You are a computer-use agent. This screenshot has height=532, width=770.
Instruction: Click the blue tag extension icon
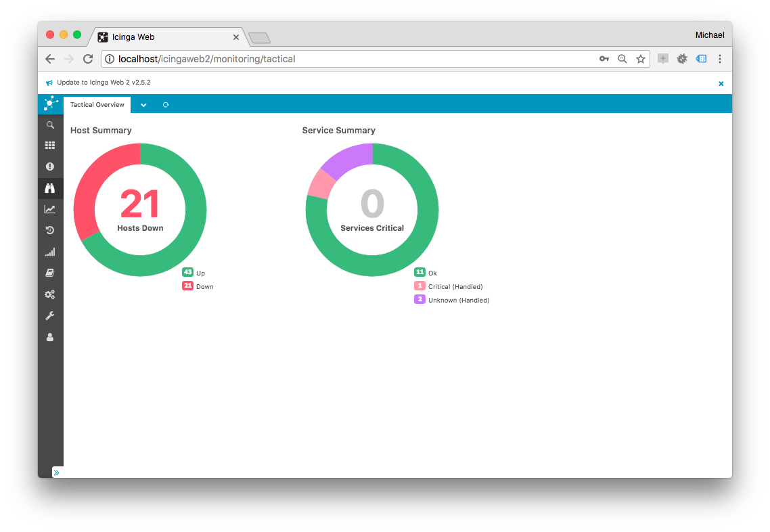(701, 59)
